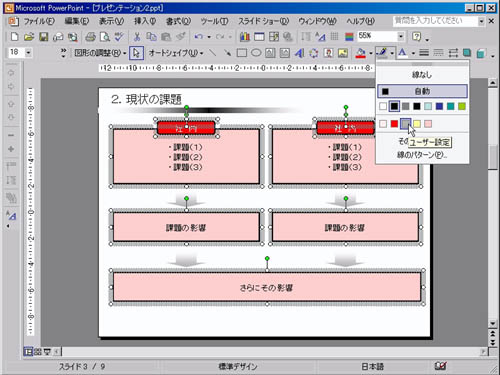Screen dimensions: 500x375
Task: Pick the red swatch in line color palette
Action: 394,124
